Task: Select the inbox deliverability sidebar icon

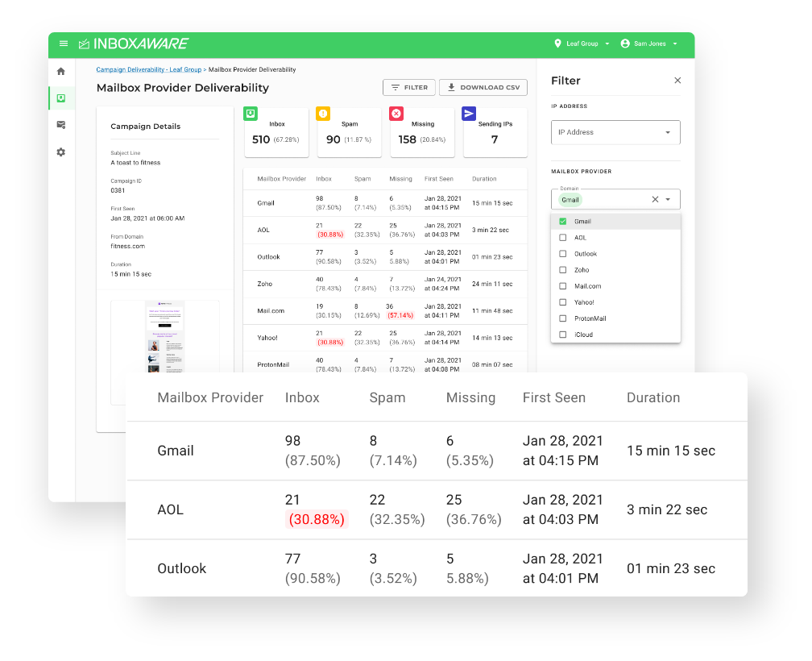Action: (61, 98)
